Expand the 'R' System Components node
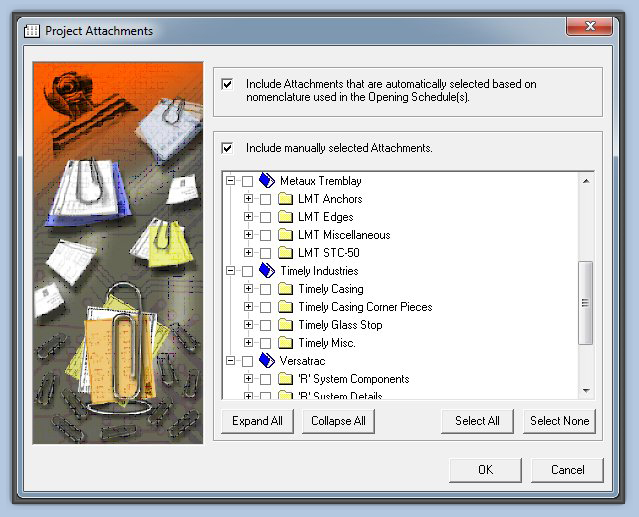Image resolution: width=639 pixels, height=517 pixels. (249, 379)
